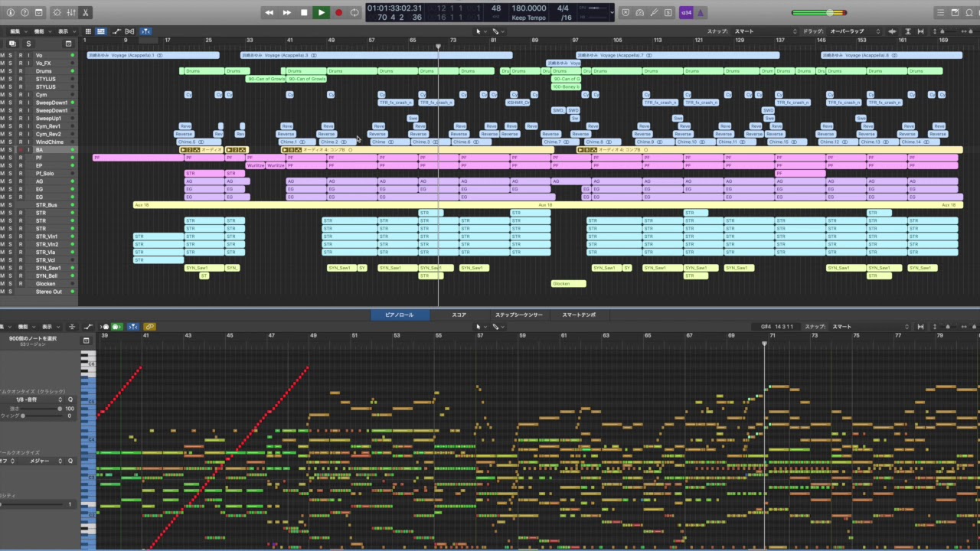Toggle the purple Metronome click button
Image resolution: width=980 pixels, height=551 pixels.
[701, 13]
